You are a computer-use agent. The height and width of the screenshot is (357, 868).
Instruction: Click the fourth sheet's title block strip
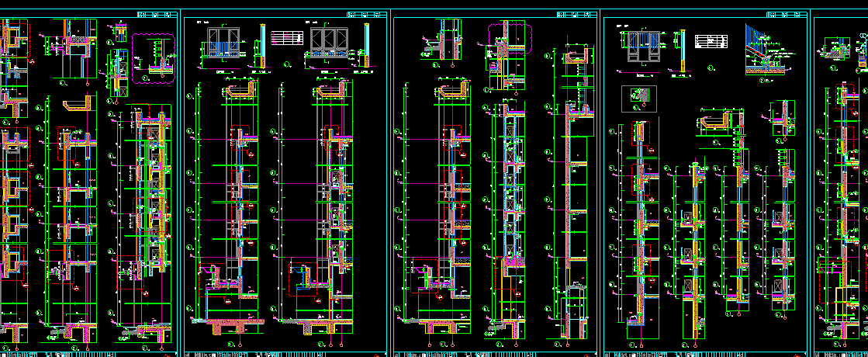(x=706, y=353)
